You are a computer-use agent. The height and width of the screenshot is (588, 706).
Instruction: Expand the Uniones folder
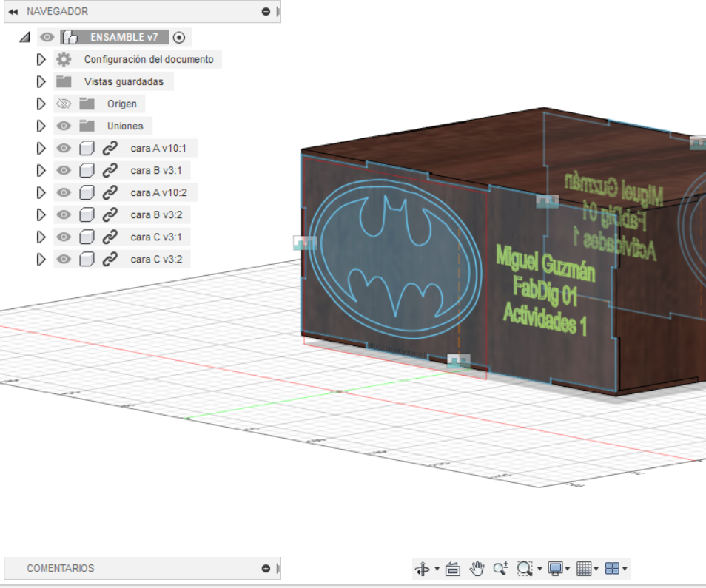pyautogui.click(x=41, y=126)
